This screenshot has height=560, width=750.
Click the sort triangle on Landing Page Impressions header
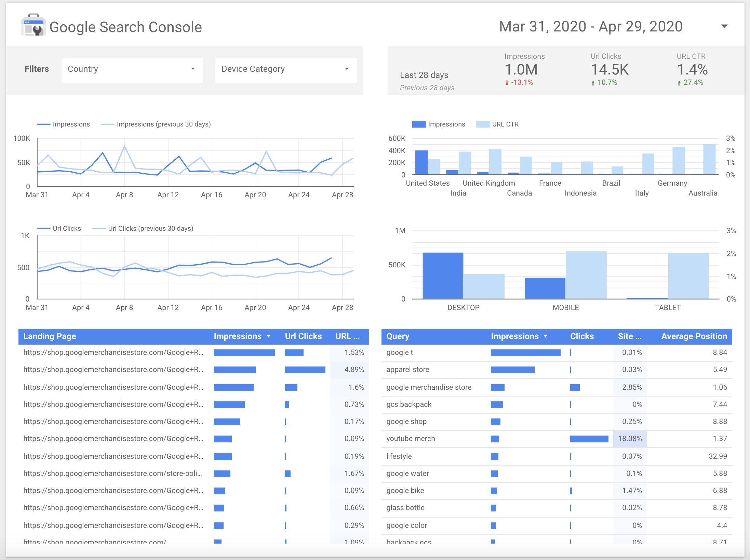(x=269, y=336)
